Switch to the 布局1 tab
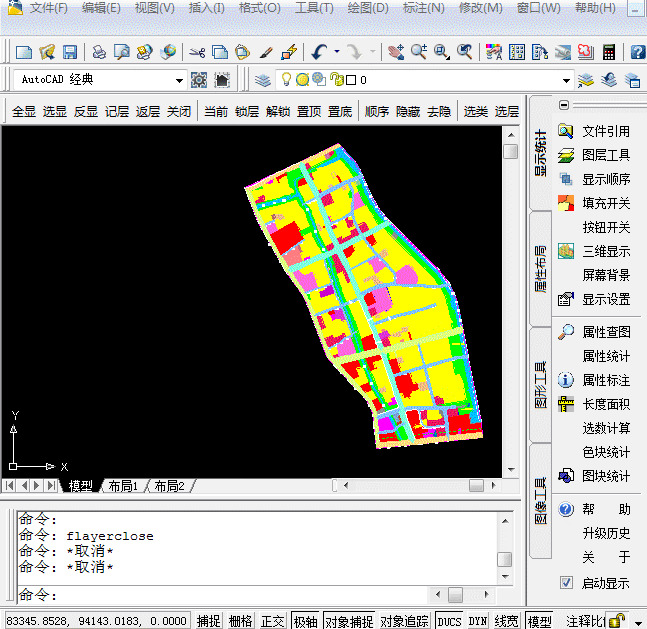This screenshot has width=647, height=629. (x=123, y=486)
